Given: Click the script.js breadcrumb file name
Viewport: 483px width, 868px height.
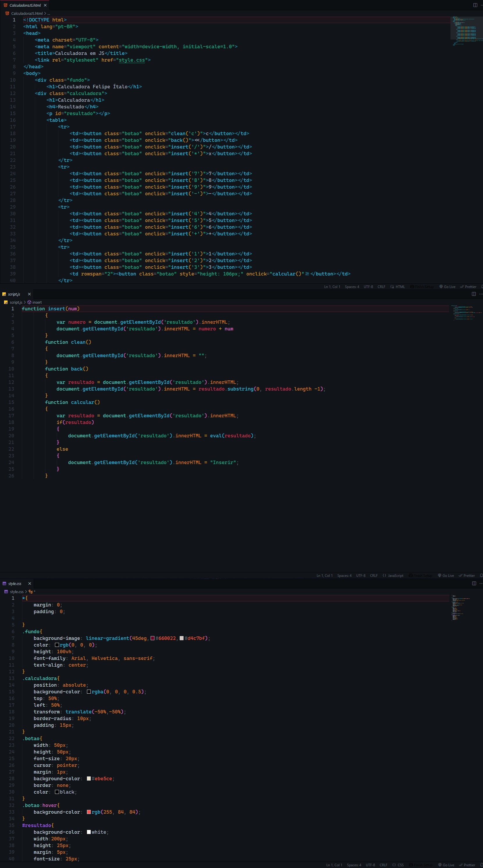Looking at the screenshot, I should click(16, 302).
